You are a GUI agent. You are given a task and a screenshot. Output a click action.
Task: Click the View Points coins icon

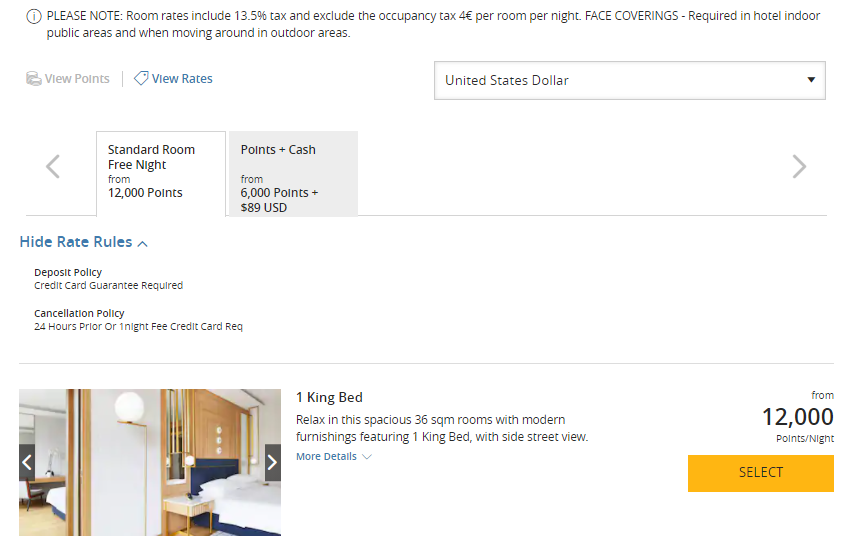(x=33, y=79)
